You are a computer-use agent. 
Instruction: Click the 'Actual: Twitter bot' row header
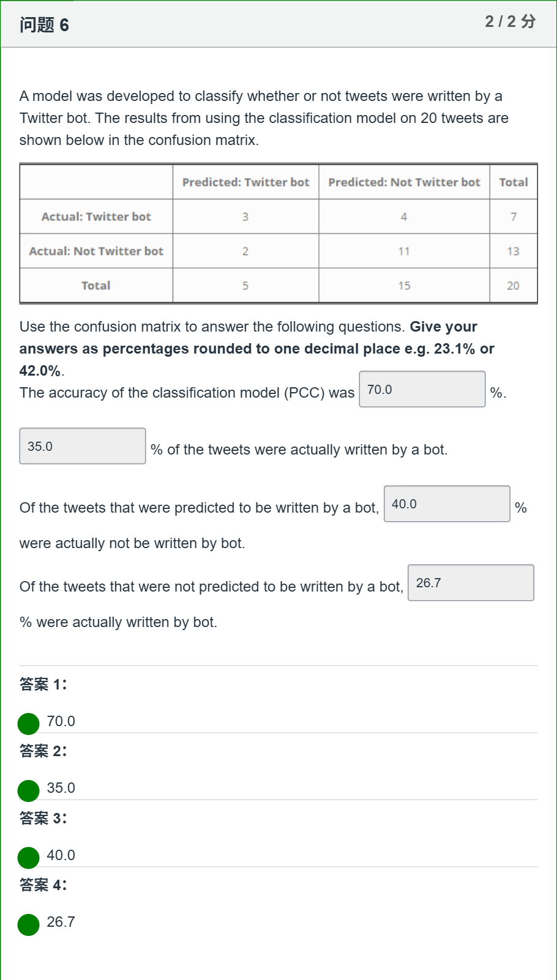[96, 217]
